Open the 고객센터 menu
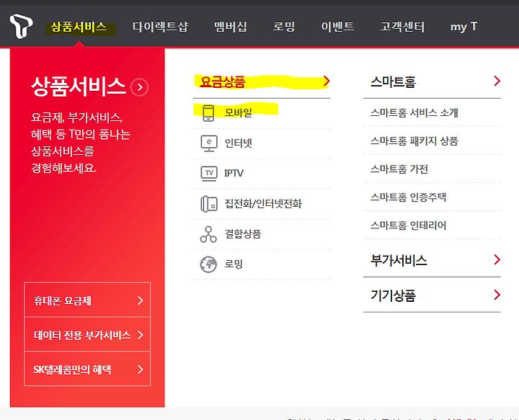This screenshot has height=420, width=519. click(x=402, y=27)
